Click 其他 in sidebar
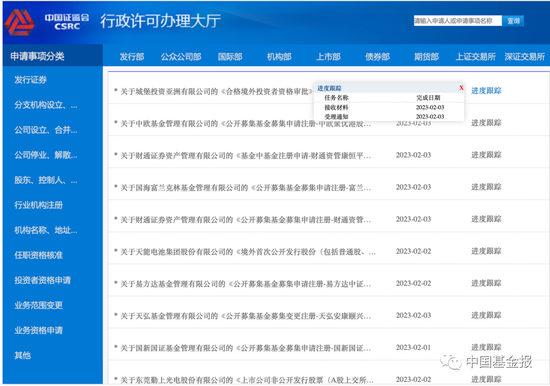 coord(22,355)
